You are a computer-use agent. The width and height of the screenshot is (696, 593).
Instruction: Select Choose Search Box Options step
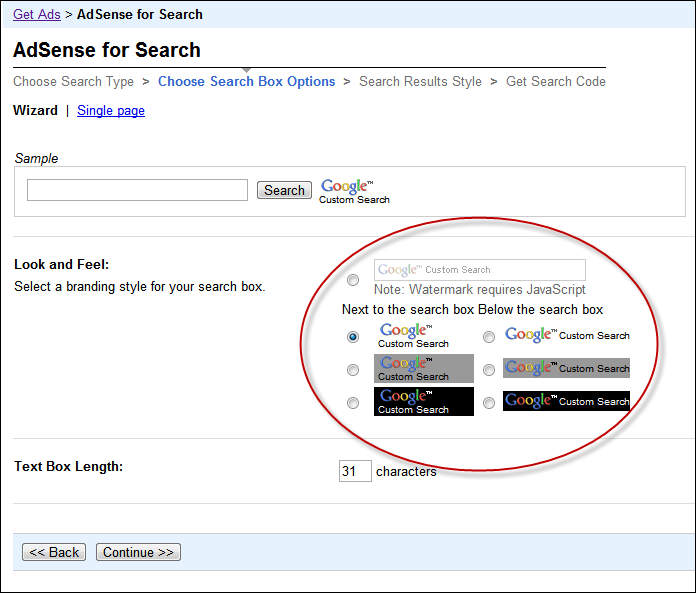[246, 81]
